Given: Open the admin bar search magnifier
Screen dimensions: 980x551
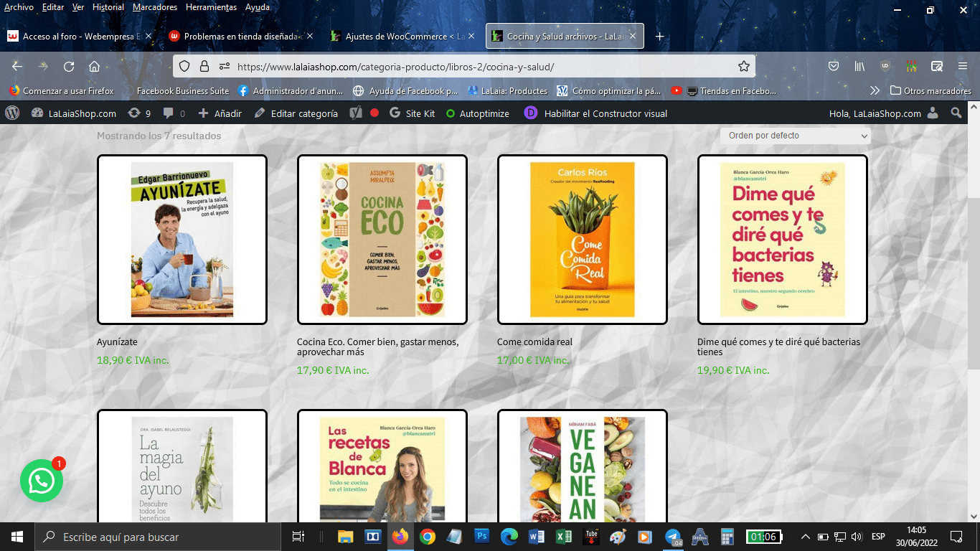Looking at the screenshot, I should [x=956, y=113].
